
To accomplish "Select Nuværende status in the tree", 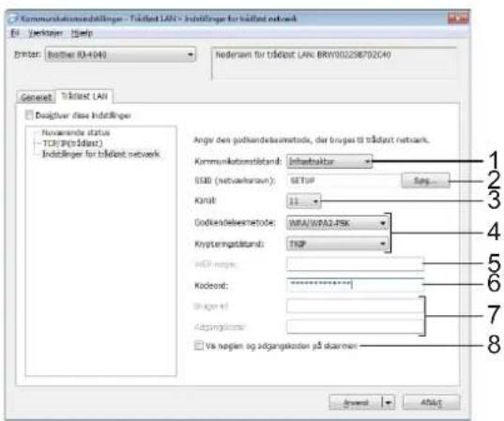I will click(76, 132).
